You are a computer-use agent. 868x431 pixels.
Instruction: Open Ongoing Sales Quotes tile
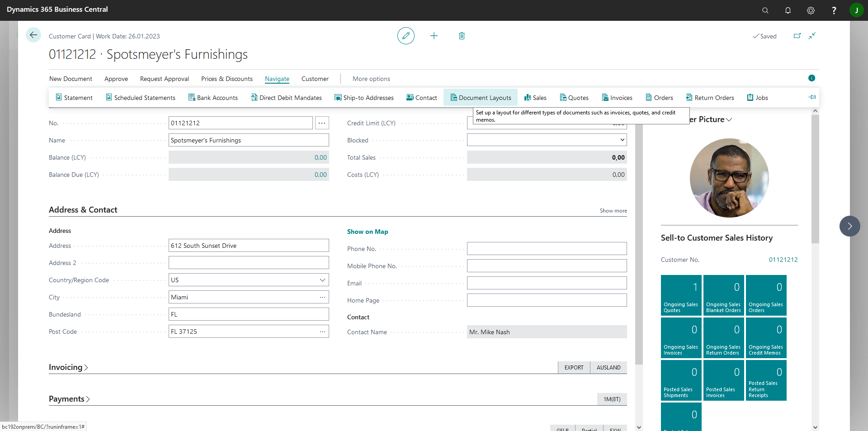pos(681,295)
